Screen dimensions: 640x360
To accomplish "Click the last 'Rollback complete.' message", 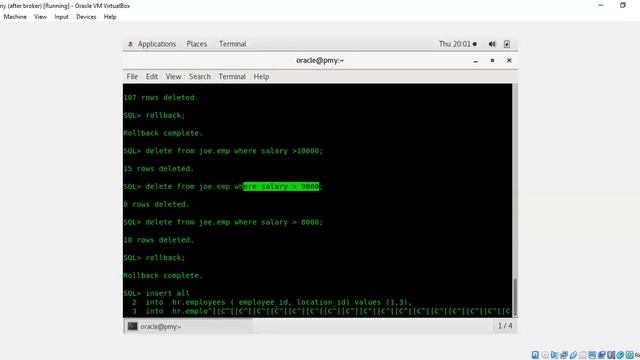I will [x=163, y=276].
